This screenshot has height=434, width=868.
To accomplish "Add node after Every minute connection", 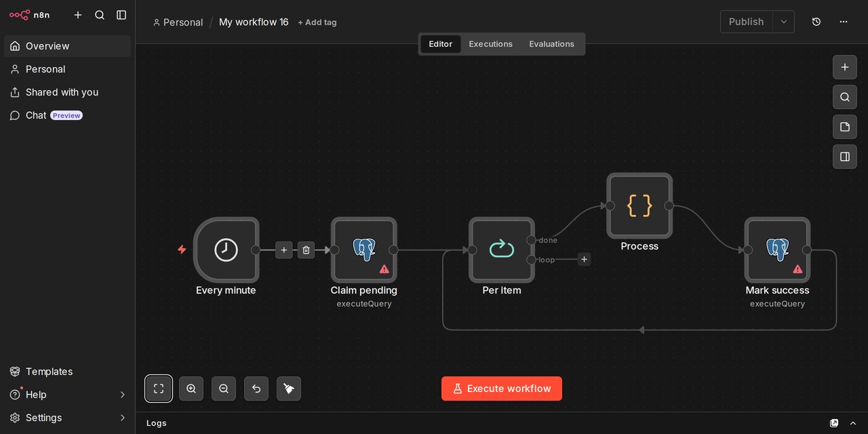I will click(x=284, y=250).
